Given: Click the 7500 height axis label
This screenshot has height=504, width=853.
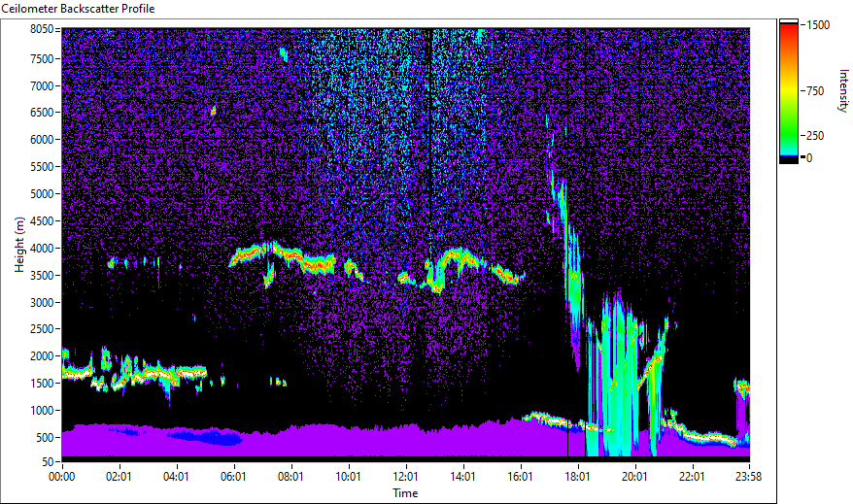Looking at the screenshot, I should [x=42, y=58].
